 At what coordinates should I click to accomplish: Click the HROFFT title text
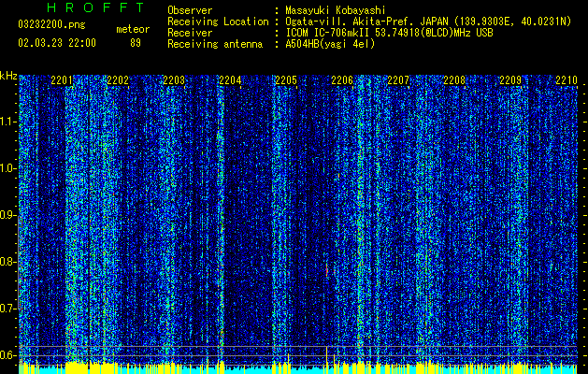click(x=96, y=7)
